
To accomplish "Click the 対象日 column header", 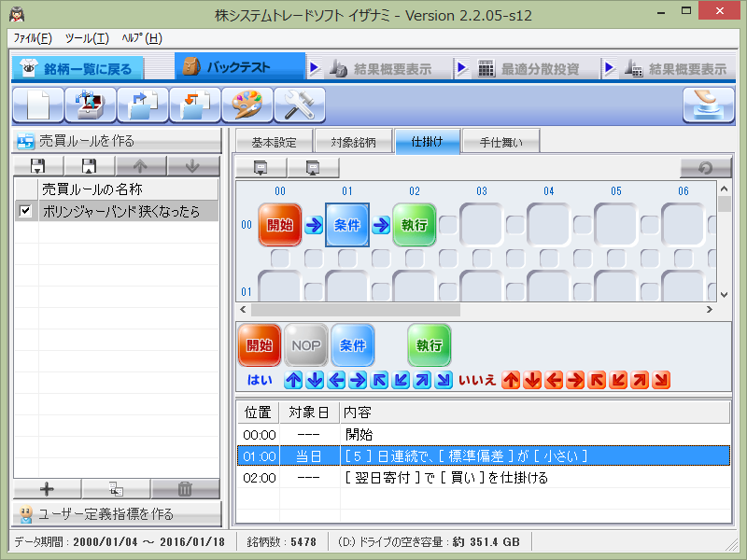I will tap(309, 413).
